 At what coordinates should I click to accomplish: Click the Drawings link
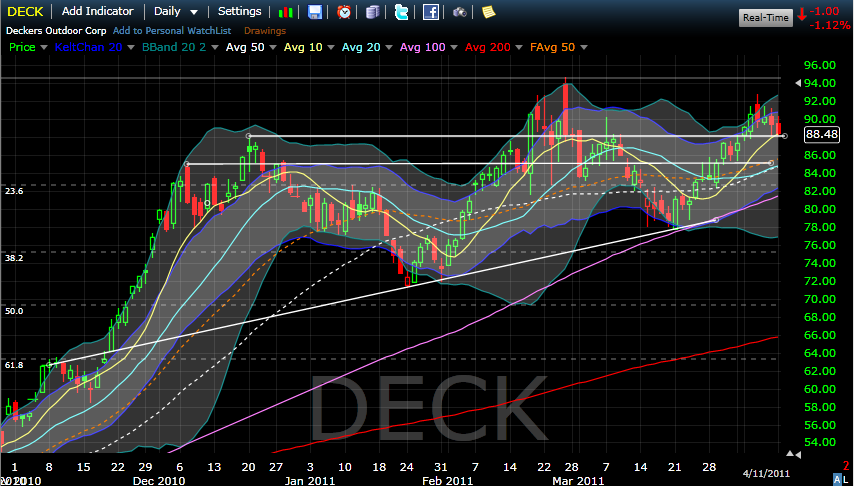[x=265, y=31]
